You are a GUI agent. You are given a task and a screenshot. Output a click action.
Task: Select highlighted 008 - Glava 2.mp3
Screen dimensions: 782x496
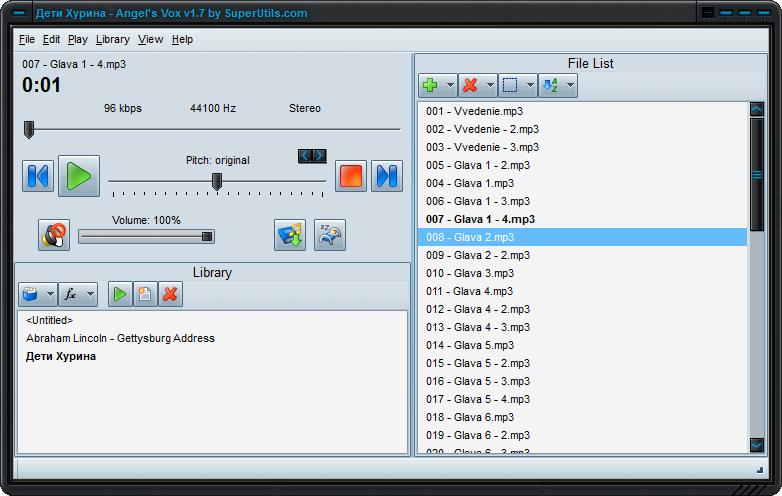click(582, 237)
